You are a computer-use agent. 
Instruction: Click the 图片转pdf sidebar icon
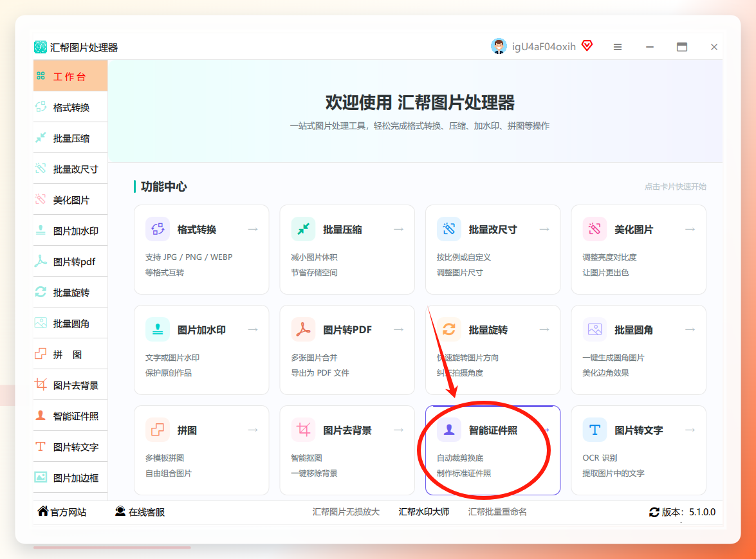click(x=41, y=261)
